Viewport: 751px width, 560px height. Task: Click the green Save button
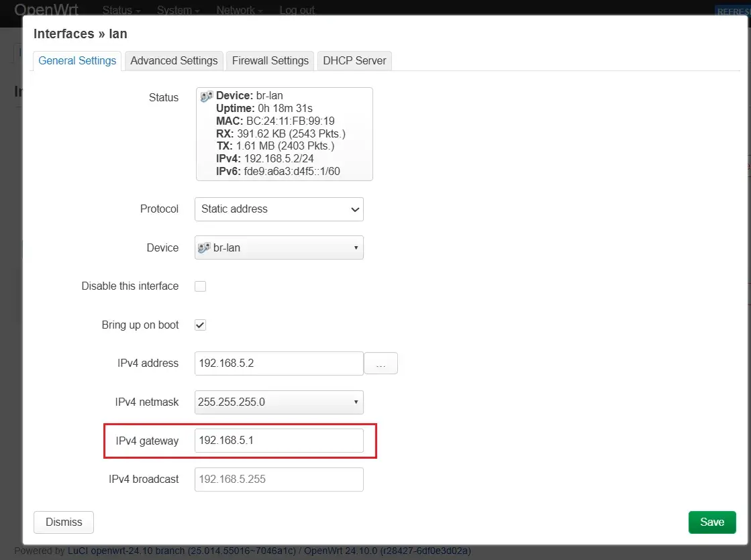pyautogui.click(x=711, y=522)
